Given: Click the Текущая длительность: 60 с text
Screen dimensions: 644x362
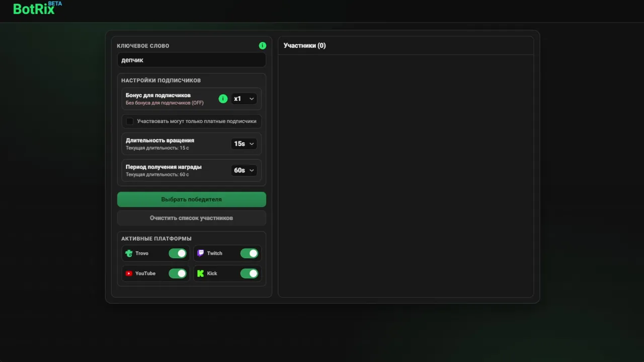Looking at the screenshot, I should pyautogui.click(x=157, y=174).
